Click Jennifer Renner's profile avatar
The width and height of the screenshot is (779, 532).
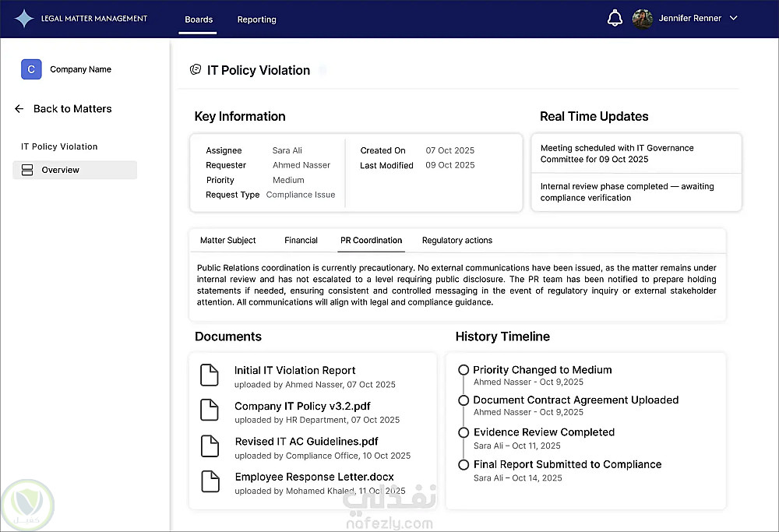click(x=643, y=19)
